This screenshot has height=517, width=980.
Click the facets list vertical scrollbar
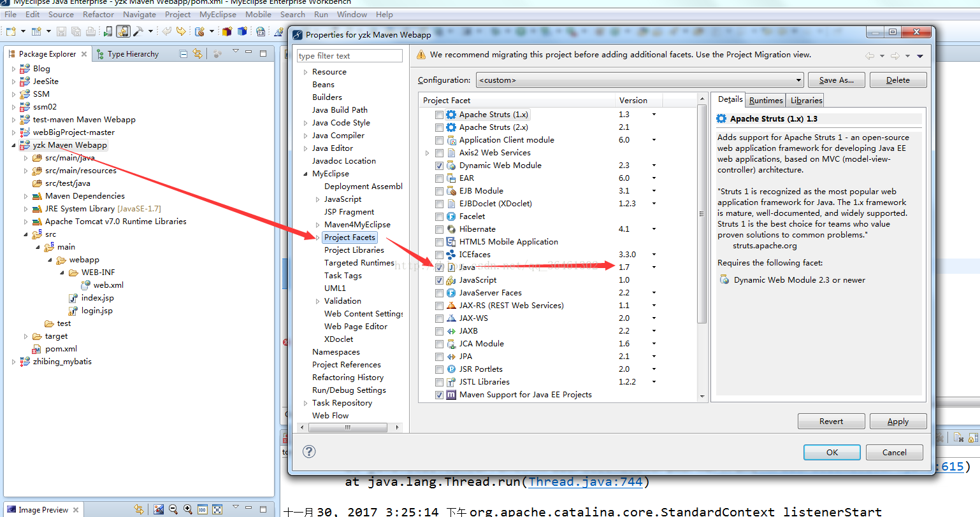pos(702,248)
